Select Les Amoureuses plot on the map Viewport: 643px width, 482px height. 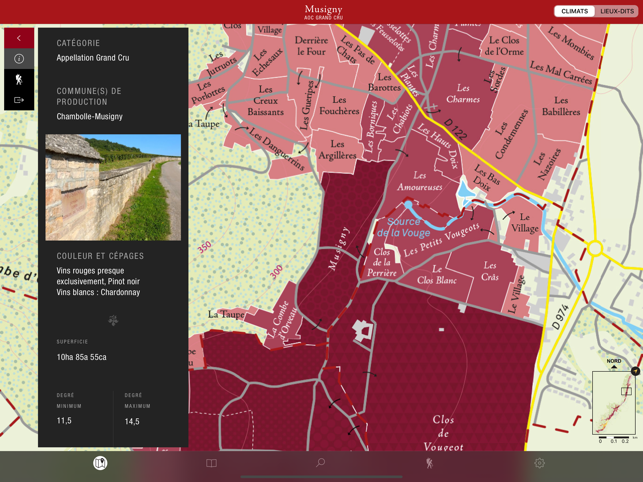(x=420, y=181)
